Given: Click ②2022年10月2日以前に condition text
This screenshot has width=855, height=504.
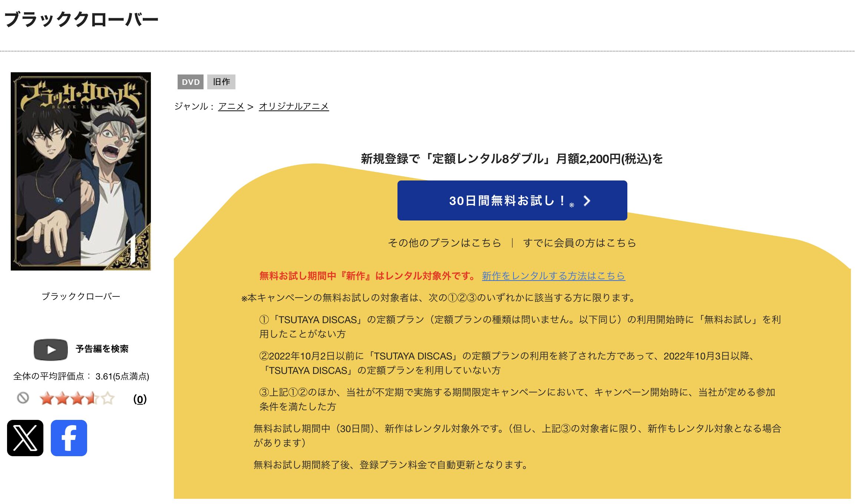Looking at the screenshot, I should click(506, 363).
